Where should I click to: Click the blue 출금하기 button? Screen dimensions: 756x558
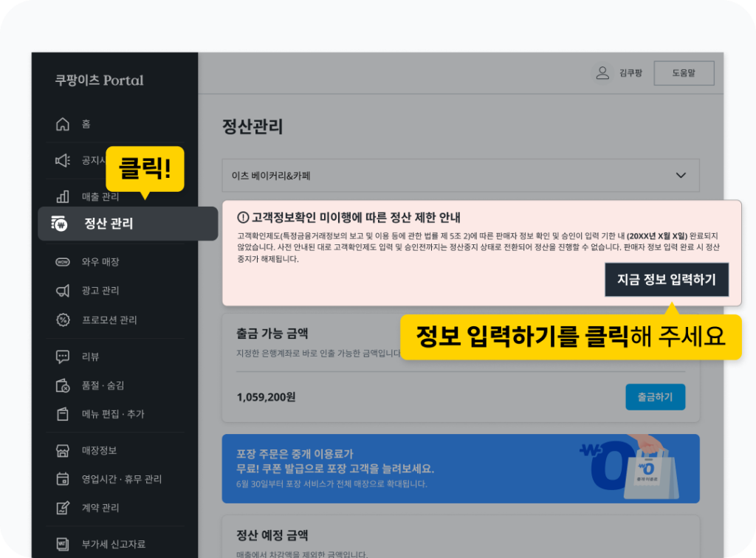[656, 397]
